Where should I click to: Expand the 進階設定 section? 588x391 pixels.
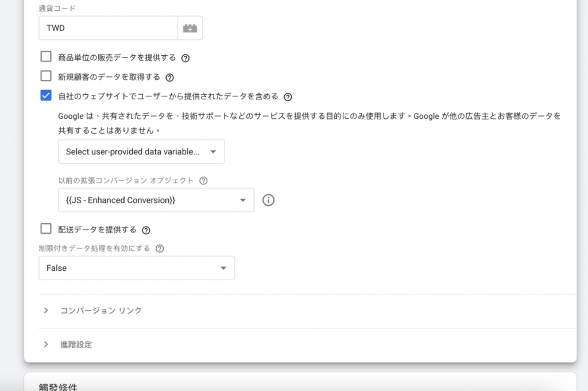tap(46, 345)
